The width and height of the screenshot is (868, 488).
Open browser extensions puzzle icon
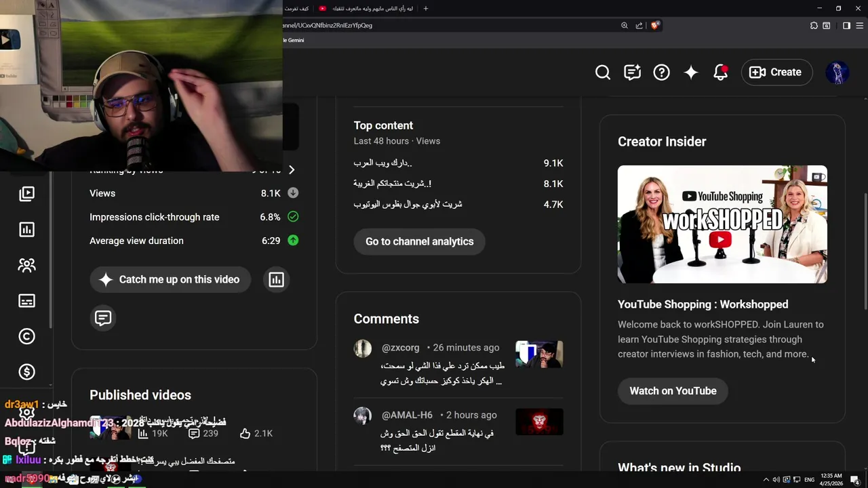coord(814,25)
